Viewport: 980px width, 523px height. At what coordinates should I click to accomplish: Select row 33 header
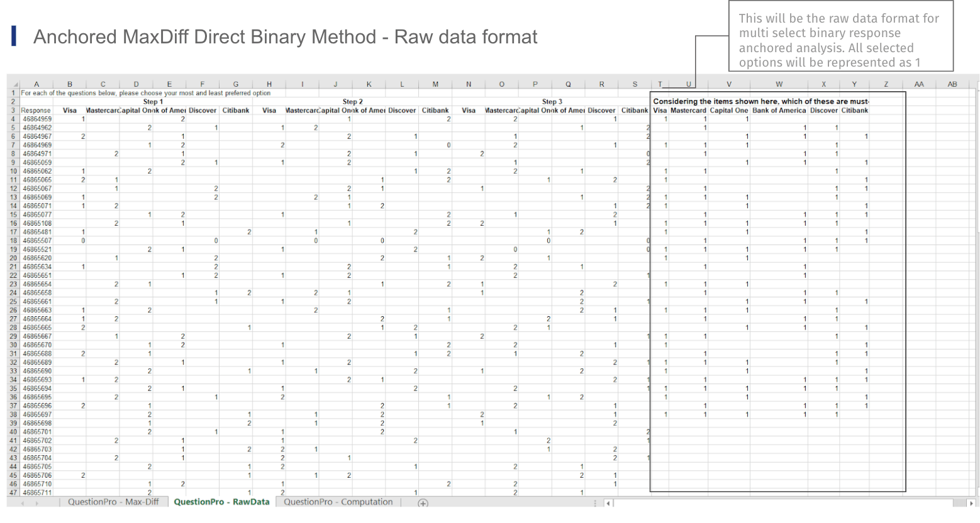tap(13, 372)
